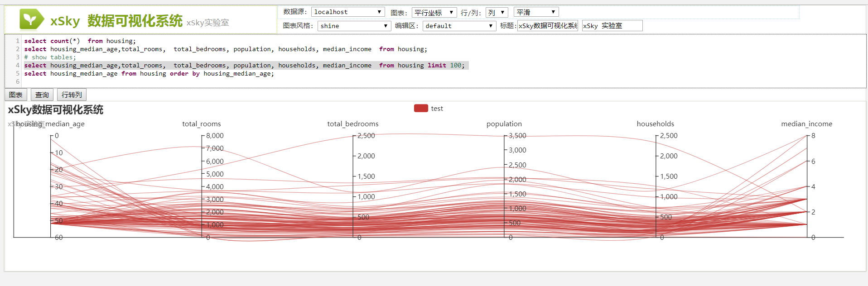
Task: Click the 图表 button
Action: pyautogui.click(x=16, y=95)
